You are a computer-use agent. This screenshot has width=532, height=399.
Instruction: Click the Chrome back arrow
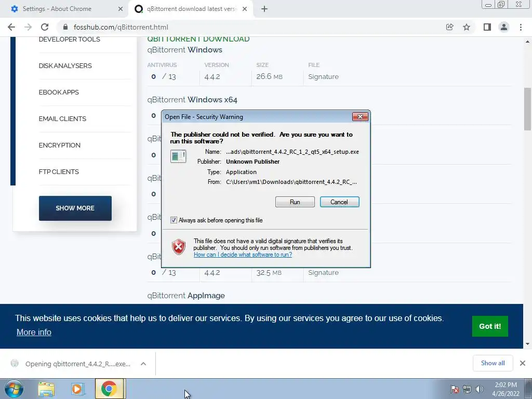tap(11, 27)
